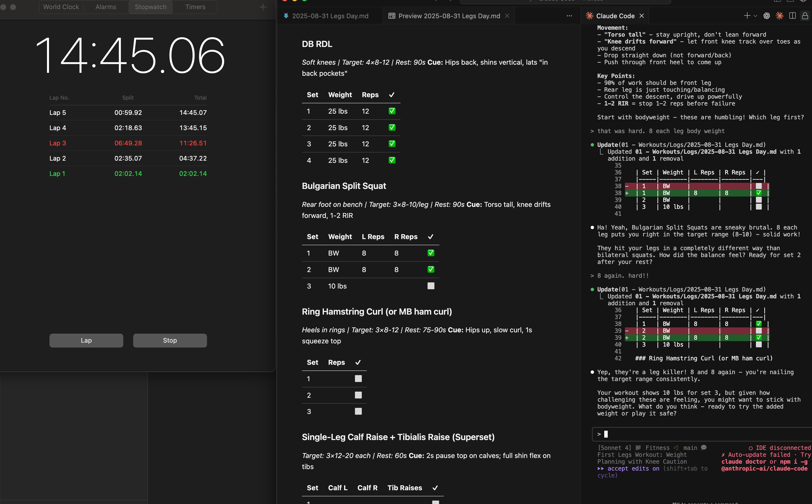Viewport: 812px width, 504px height.
Task: Uncheck set 2 in the DB RDL table
Action: [392, 127]
